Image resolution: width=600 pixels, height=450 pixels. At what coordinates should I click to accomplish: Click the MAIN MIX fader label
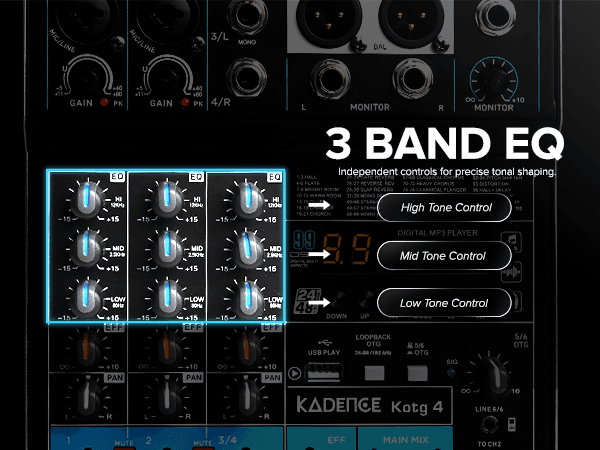[x=406, y=440]
